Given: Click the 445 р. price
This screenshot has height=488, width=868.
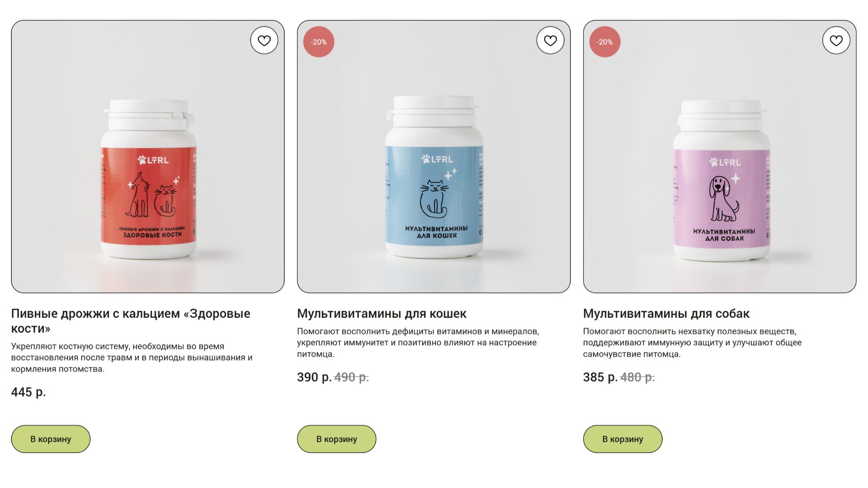Looking at the screenshot, I should click(x=28, y=392).
